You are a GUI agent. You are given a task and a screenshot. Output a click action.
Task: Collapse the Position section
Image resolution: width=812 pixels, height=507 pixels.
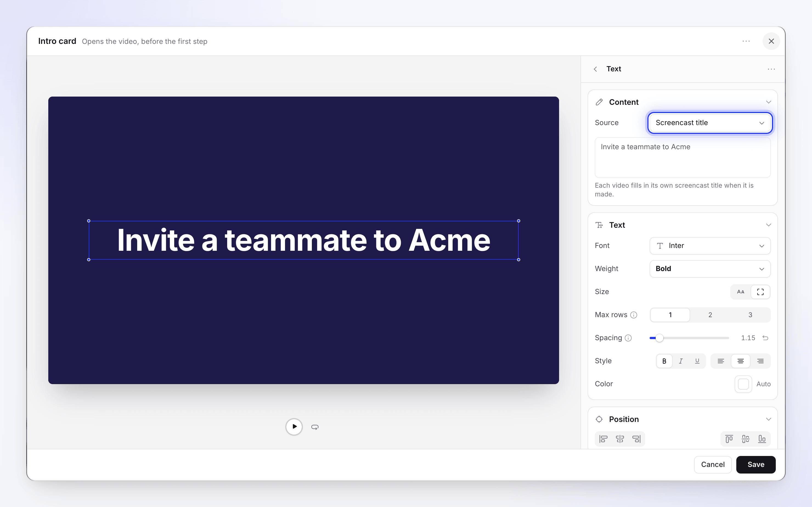click(x=768, y=419)
